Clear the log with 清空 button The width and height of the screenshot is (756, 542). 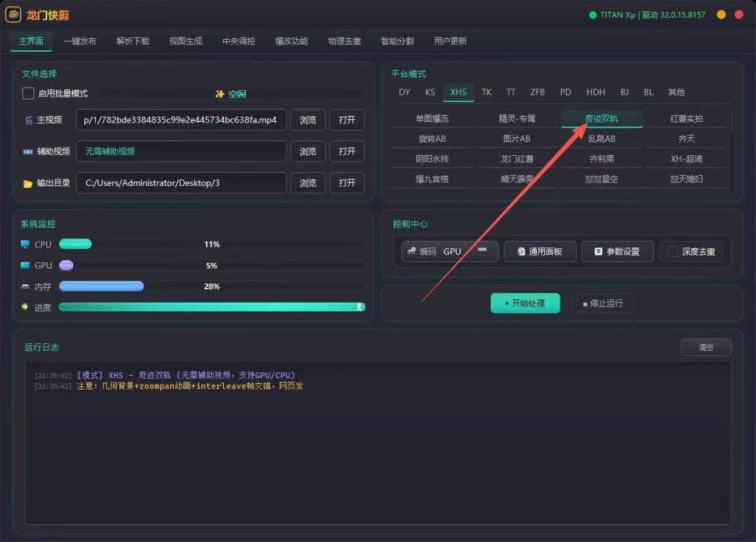[x=706, y=347]
